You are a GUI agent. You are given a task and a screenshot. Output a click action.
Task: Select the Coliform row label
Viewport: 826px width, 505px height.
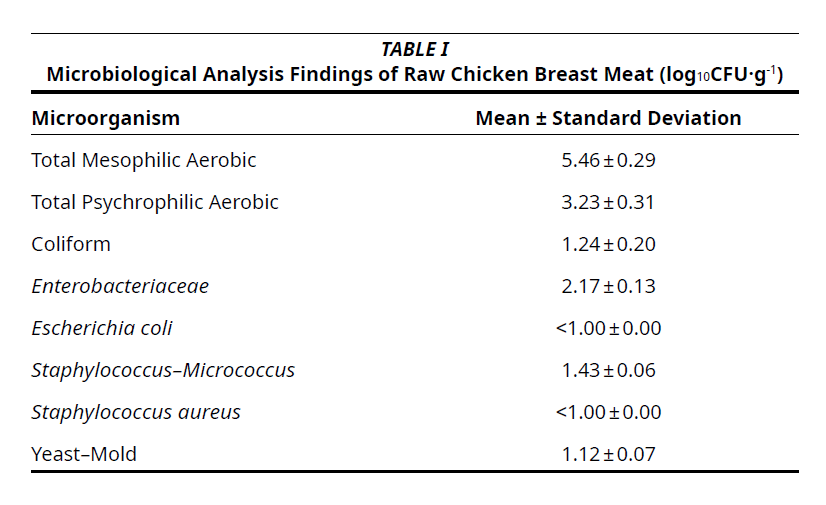(71, 244)
